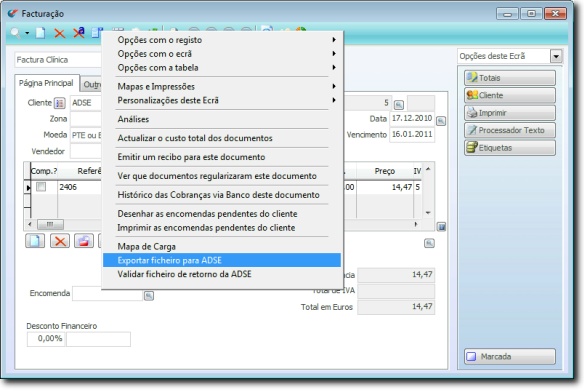Click the Cliente field containing ADSE
This screenshot has height=391, width=584.
(86, 103)
